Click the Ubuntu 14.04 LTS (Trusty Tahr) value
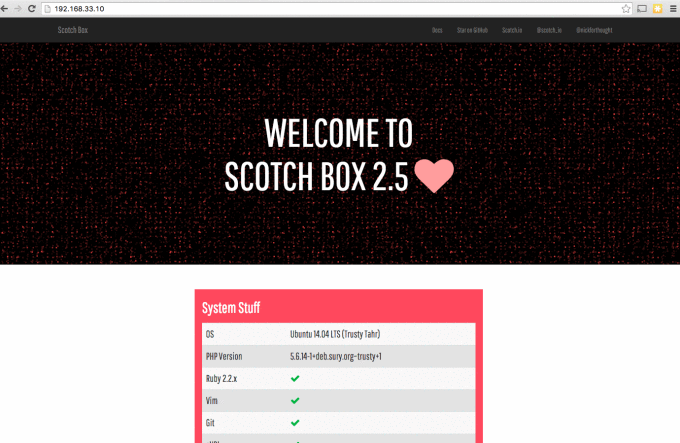Viewport: 680px width, 443px height. click(x=335, y=334)
